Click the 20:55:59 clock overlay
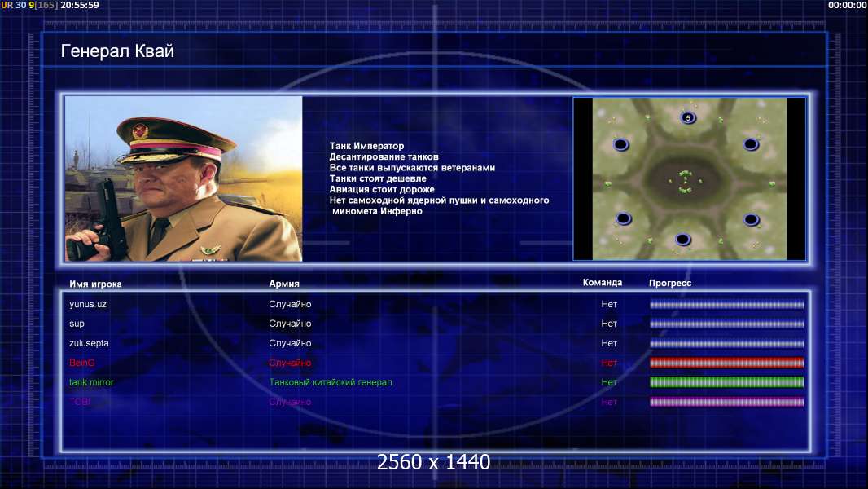The height and width of the screenshot is (489, 868). 80,5
